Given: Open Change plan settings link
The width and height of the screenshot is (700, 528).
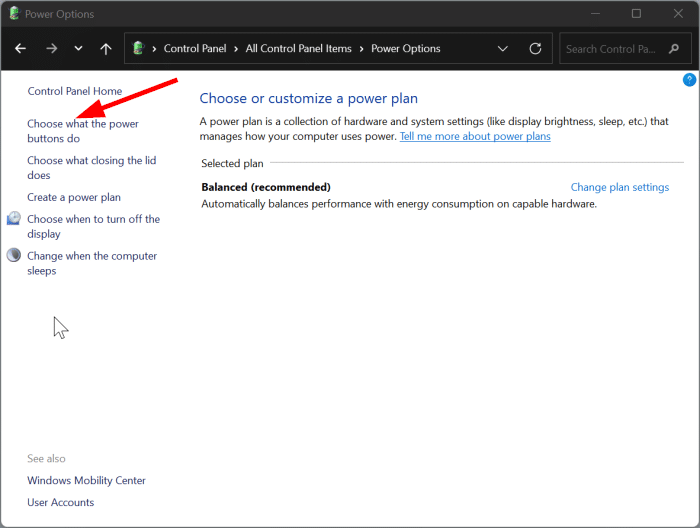Looking at the screenshot, I should 619,187.
